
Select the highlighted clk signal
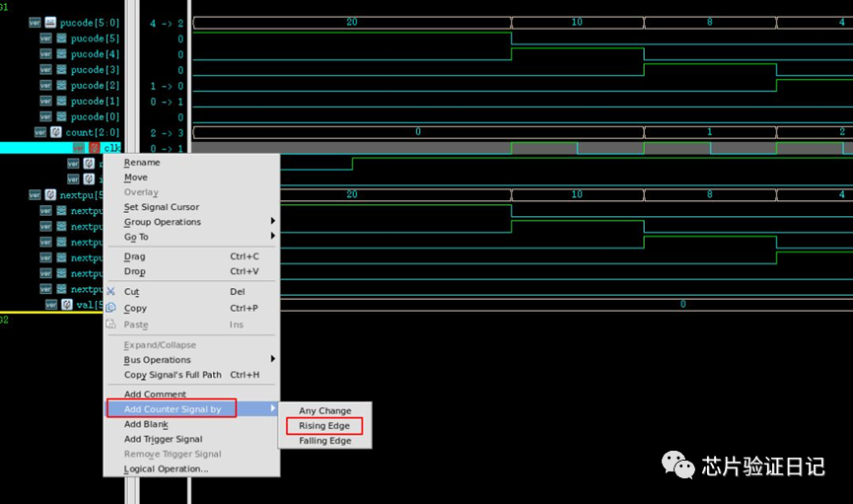point(112,148)
